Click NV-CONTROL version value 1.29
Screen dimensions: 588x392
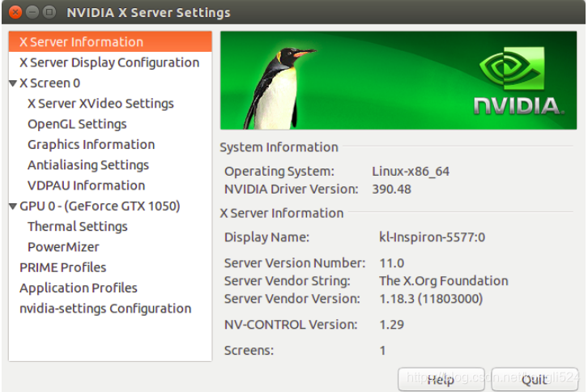(391, 325)
